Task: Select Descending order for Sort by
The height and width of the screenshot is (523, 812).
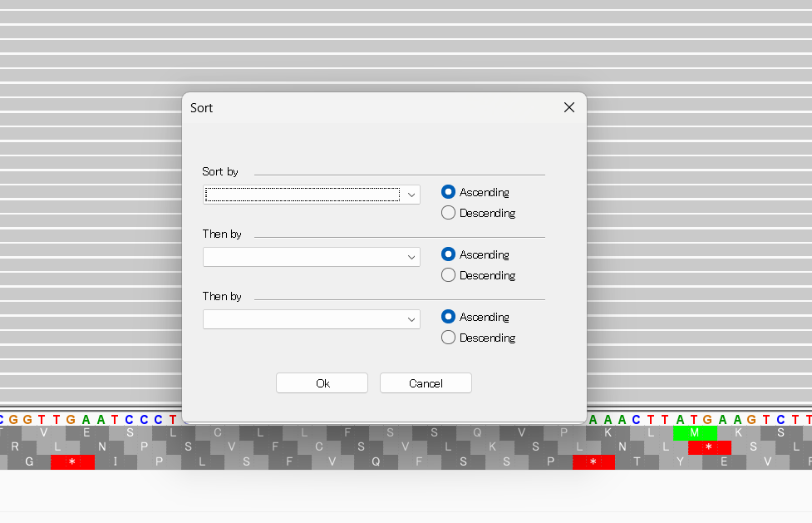Action: [448, 212]
